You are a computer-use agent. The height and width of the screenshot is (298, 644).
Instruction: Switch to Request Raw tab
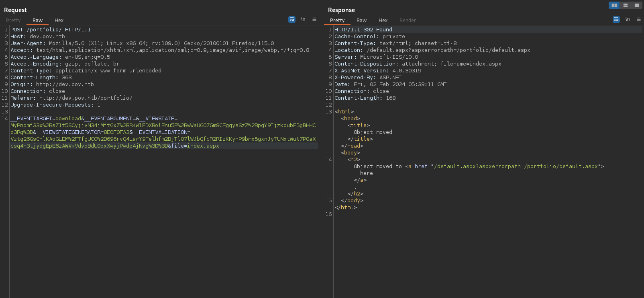pyautogui.click(x=37, y=21)
